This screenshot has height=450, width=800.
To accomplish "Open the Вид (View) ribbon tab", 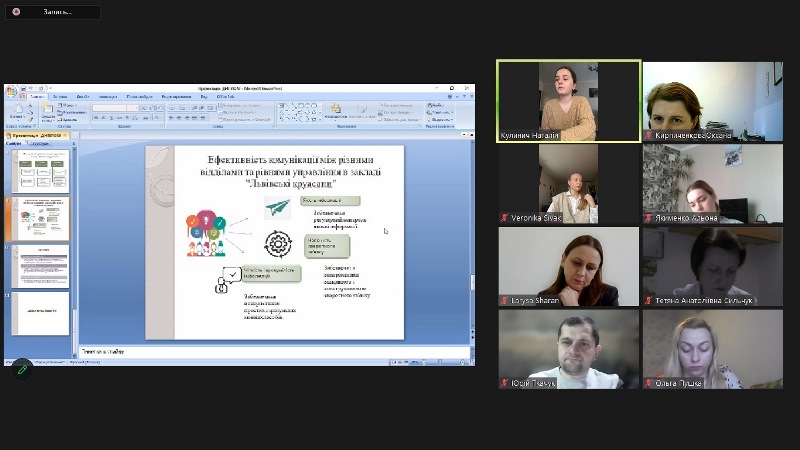I will point(204,96).
